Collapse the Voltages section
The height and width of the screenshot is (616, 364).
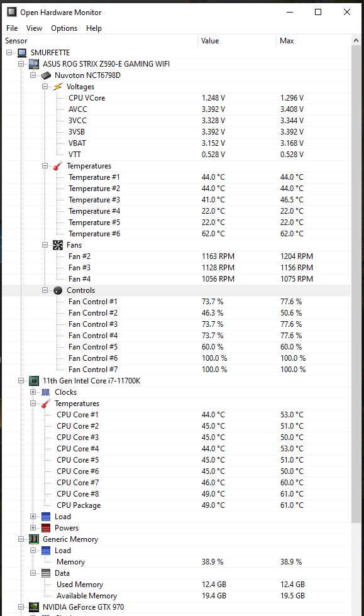click(45, 86)
